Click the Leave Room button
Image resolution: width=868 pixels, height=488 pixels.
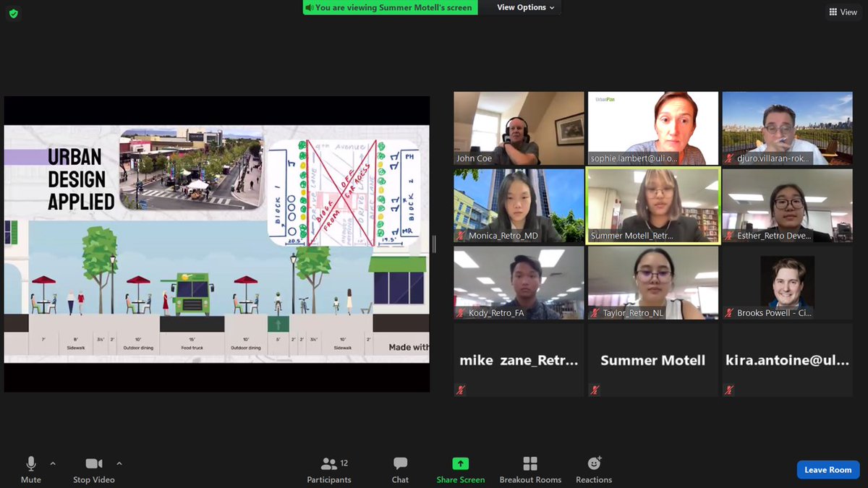pyautogui.click(x=828, y=469)
